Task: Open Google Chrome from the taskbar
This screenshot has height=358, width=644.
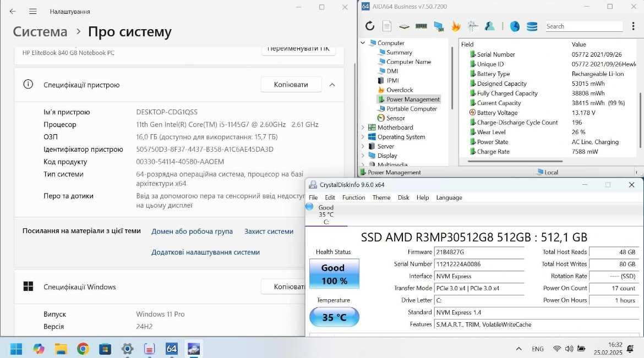Action: coord(83,349)
